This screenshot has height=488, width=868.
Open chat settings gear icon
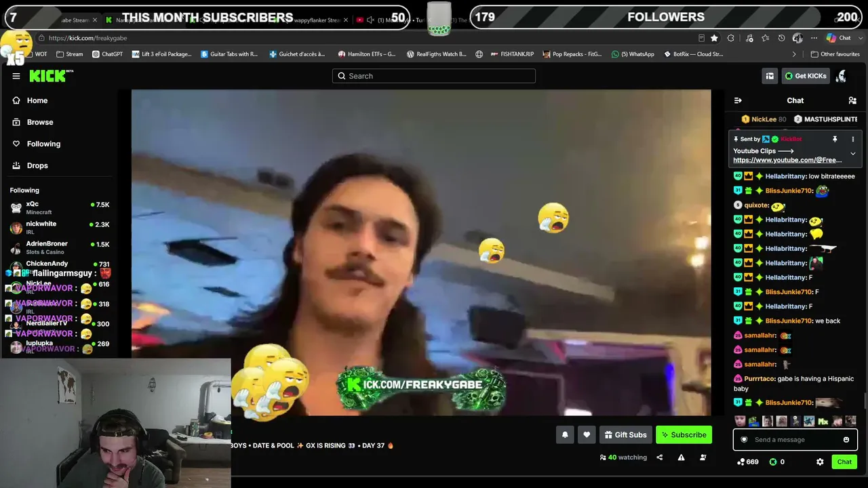(x=820, y=462)
